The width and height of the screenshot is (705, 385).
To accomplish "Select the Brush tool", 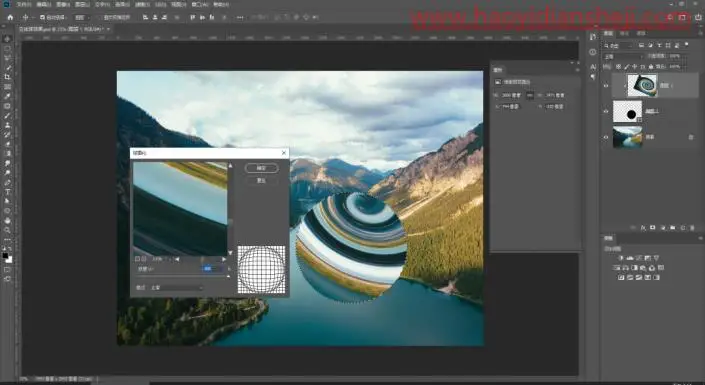I will 7,116.
